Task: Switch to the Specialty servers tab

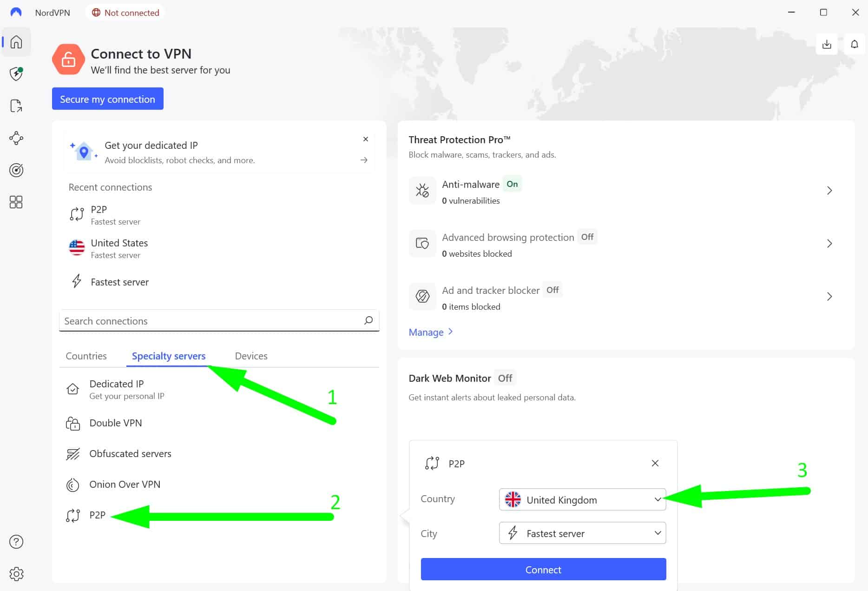Action: pyautogui.click(x=169, y=356)
